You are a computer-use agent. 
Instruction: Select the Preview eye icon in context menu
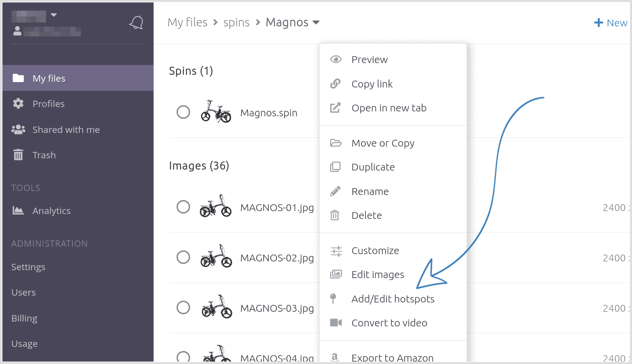[336, 59]
